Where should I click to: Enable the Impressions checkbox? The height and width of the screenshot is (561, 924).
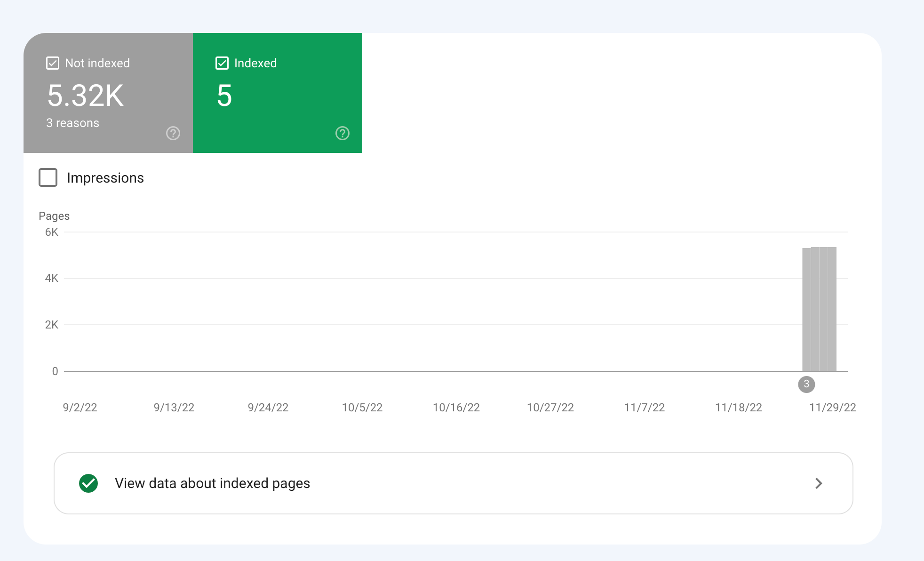[x=48, y=177]
